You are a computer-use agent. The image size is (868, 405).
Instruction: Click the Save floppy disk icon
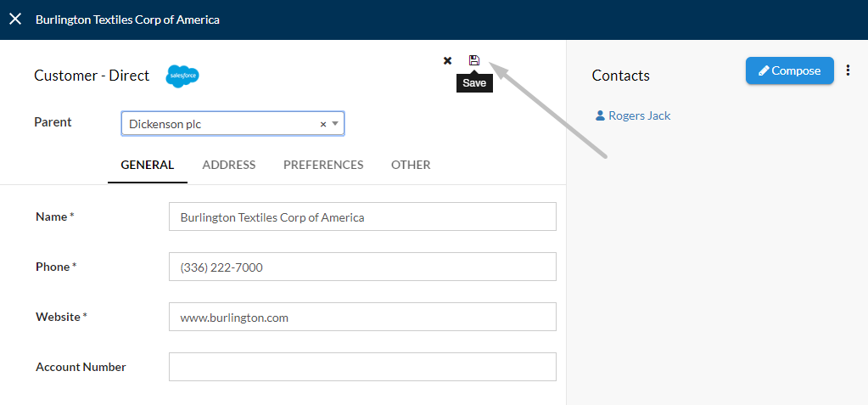473,60
